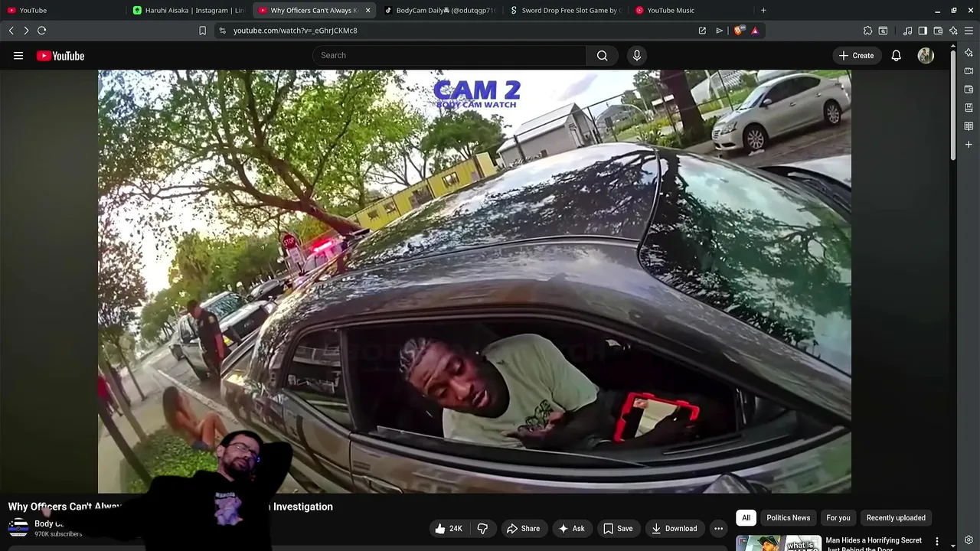Open the Body Cam channel avatar
This screenshot has height=551, width=980.
pos(18,527)
